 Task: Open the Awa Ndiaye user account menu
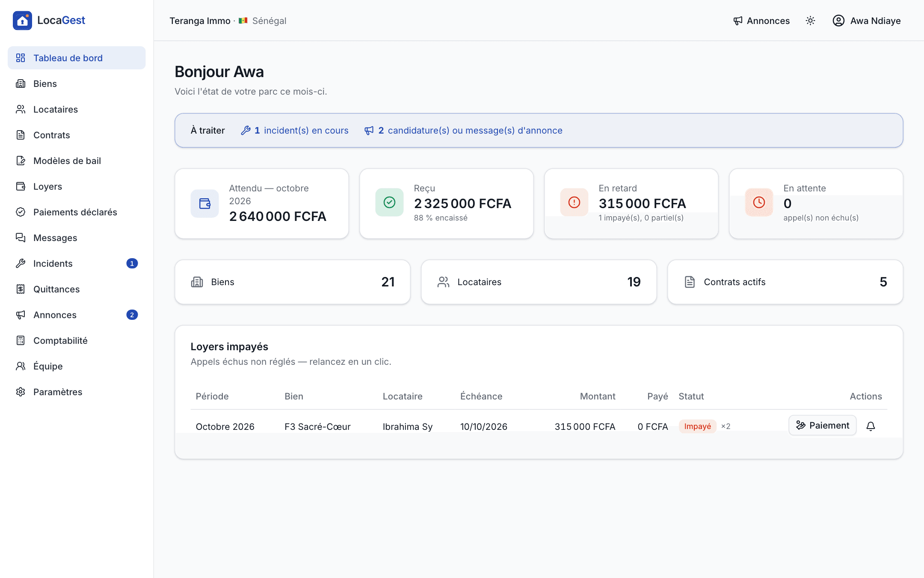pyautogui.click(x=866, y=21)
